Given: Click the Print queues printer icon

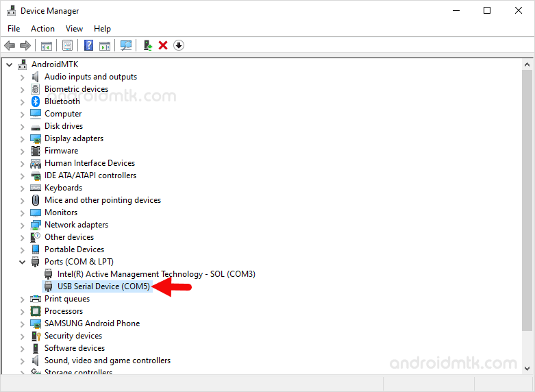Looking at the screenshot, I should [x=36, y=299].
